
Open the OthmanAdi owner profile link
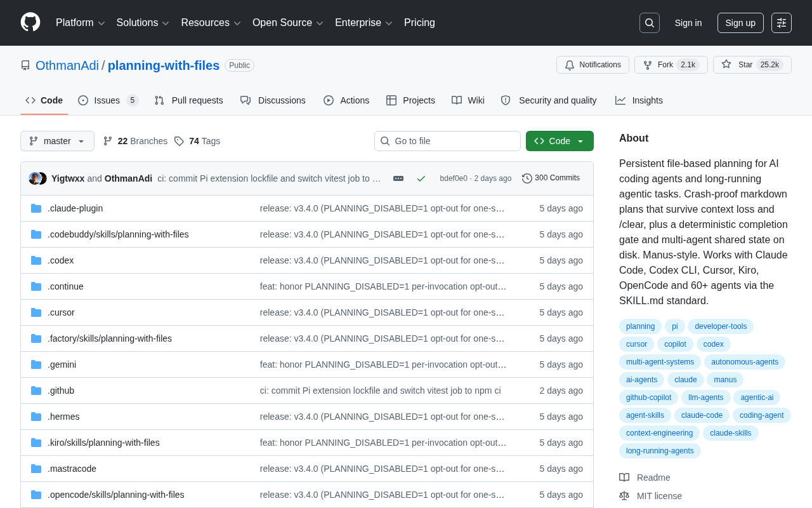coord(67,65)
